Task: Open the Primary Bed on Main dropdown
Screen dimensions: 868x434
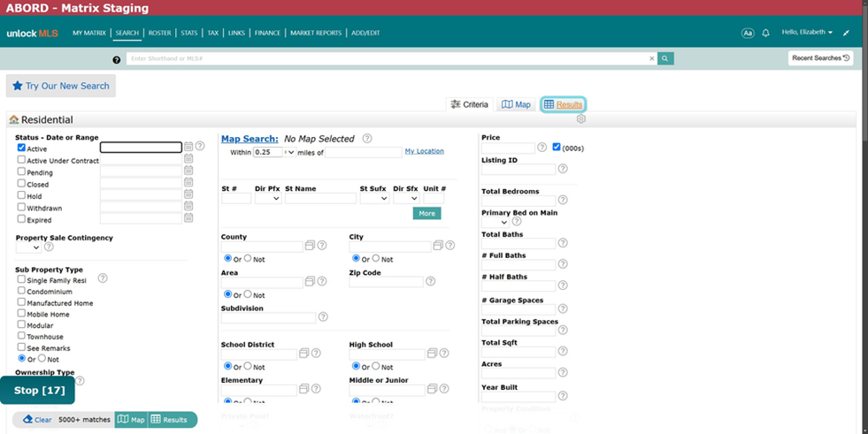Action: pos(495,222)
